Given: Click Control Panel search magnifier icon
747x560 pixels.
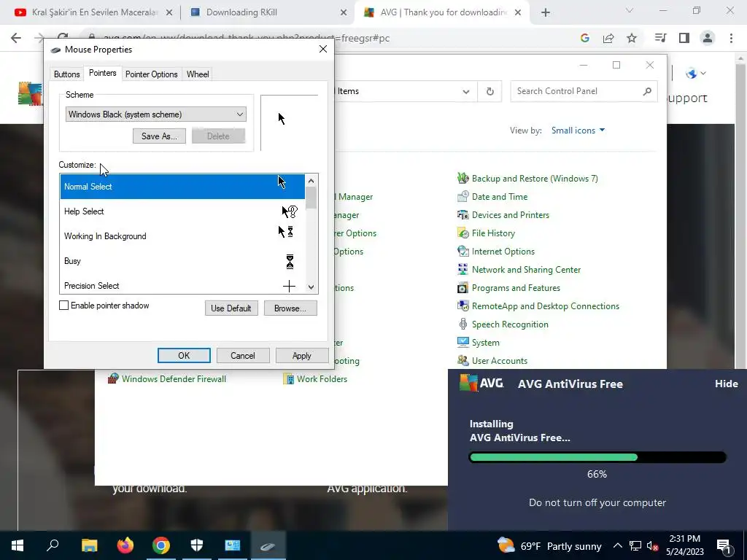Looking at the screenshot, I should coord(646,91).
